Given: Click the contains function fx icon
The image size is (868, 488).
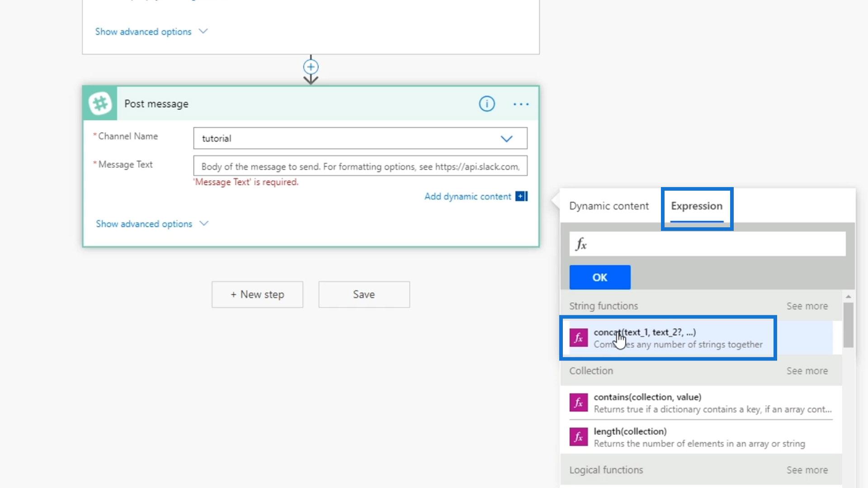Looking at the screenshot, I should tap(578, 403).
